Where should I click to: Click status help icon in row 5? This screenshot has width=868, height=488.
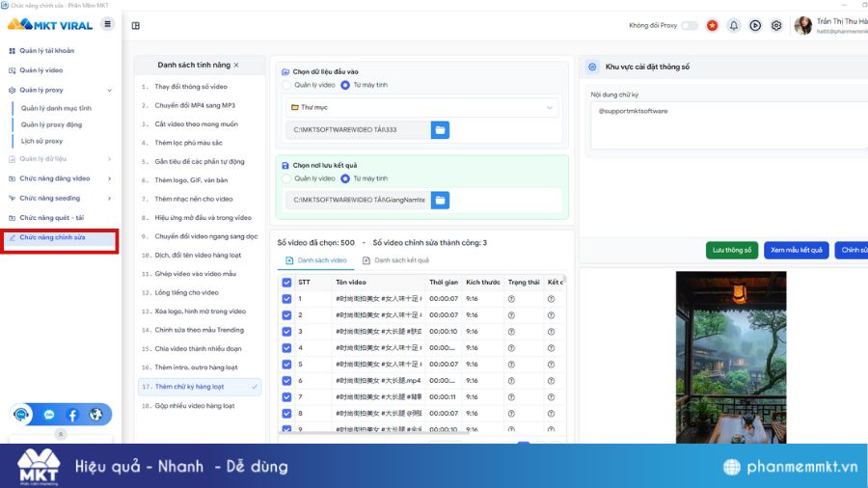pyautogui.click(x=511, y=365)
